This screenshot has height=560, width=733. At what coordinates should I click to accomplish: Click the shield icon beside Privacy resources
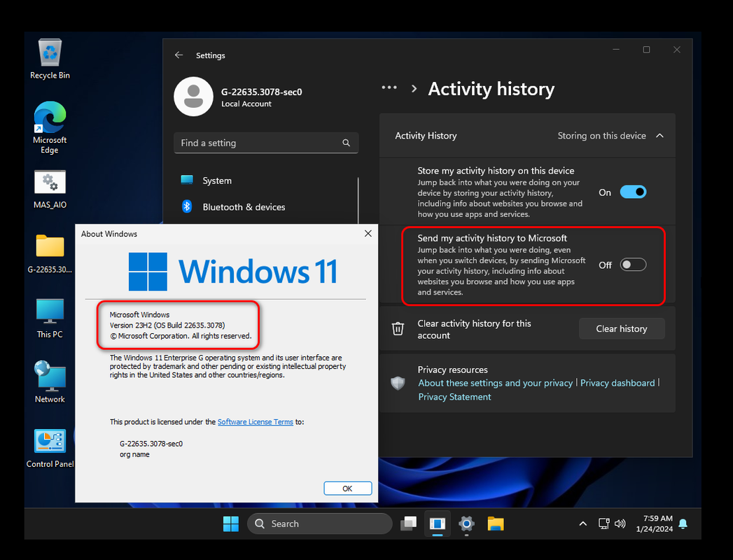[x=398, y=384]
